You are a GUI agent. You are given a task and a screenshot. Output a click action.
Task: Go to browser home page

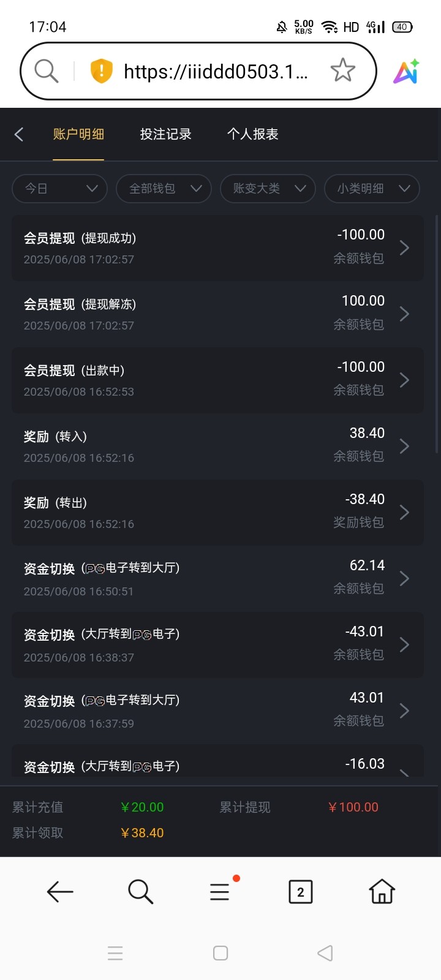coord(382,891)
